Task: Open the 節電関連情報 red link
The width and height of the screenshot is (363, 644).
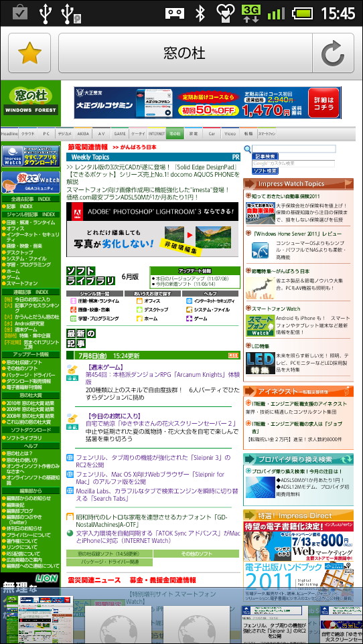Action: pyautogui.click(x=88, y=147)
